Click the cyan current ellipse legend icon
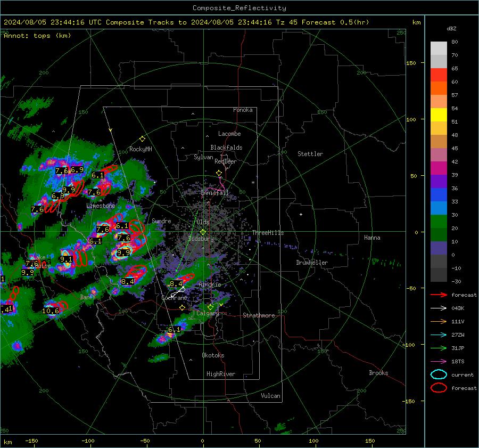 pyautogui.click(x=439, y=374)
